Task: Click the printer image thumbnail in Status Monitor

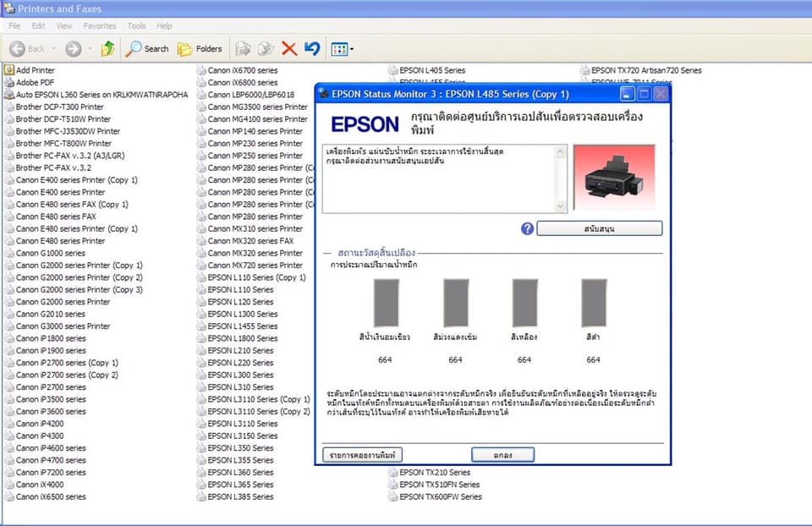Action: [x=614, y=178]
